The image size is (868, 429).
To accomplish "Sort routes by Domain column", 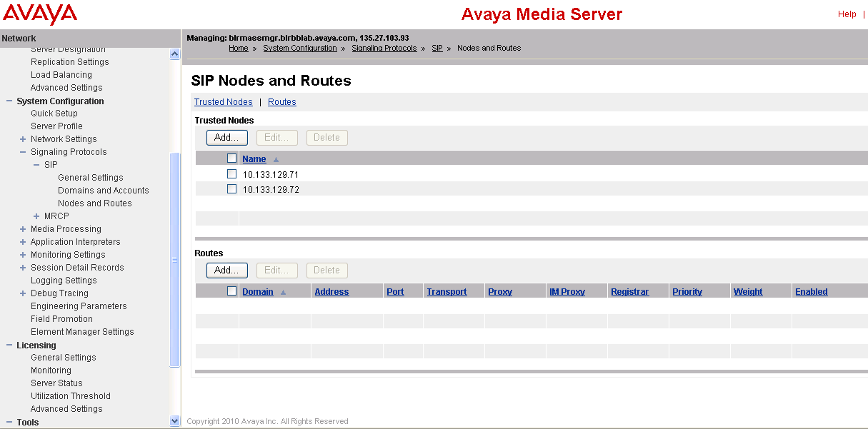I will pyautogui.click(x=258, y=292).
